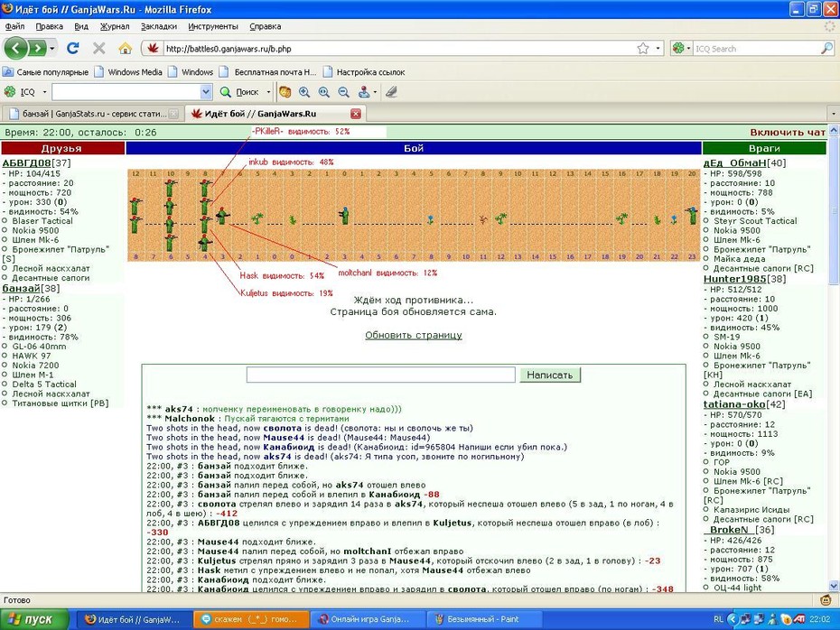Open the Справка menu
Image resolution: width=840 pixels, height=630 pixels.
tap(266, 26)
